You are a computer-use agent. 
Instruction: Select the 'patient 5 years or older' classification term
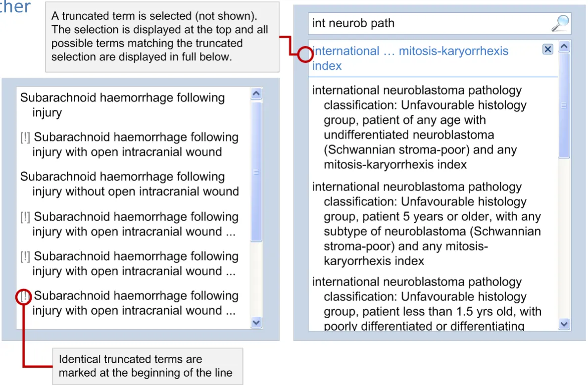[427, 224]
